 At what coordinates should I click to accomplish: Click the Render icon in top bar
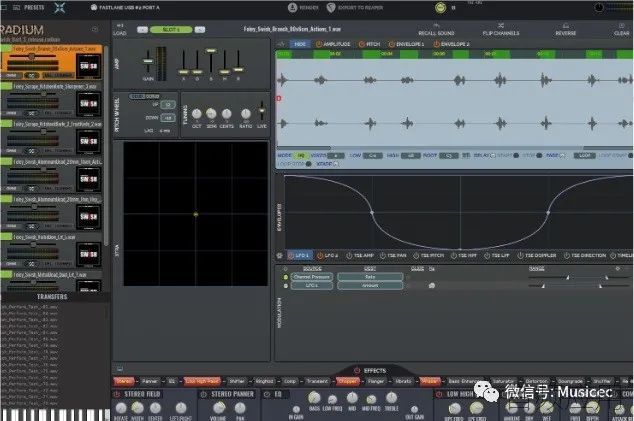click(292, 7)
